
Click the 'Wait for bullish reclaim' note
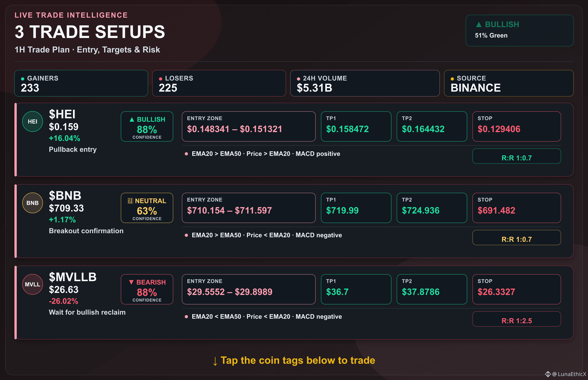pos(87,312)
